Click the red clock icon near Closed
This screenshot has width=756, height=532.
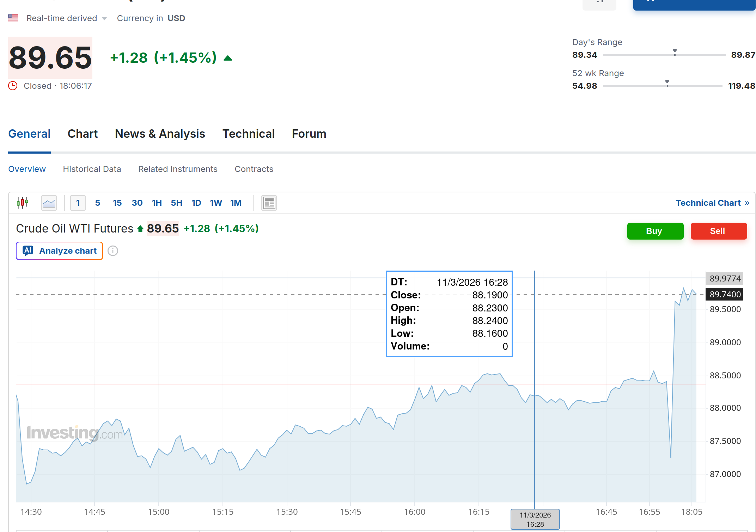(x=13, y=86)
